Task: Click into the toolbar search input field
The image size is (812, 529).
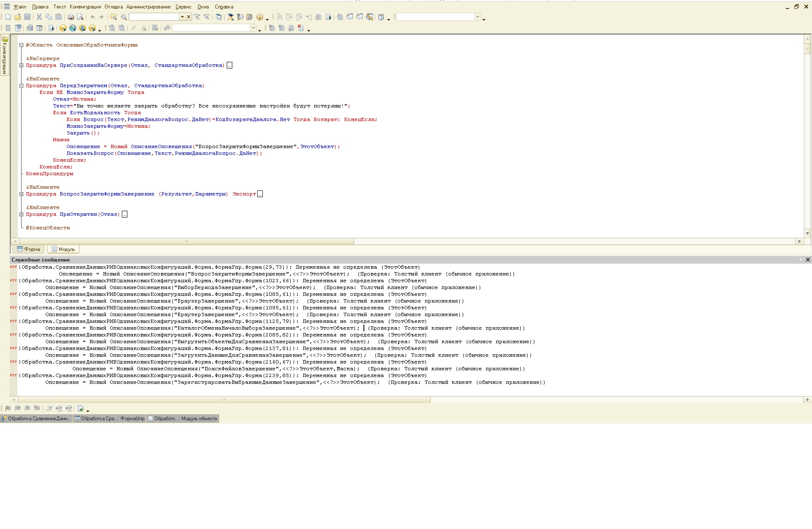Action: point(154,17)
